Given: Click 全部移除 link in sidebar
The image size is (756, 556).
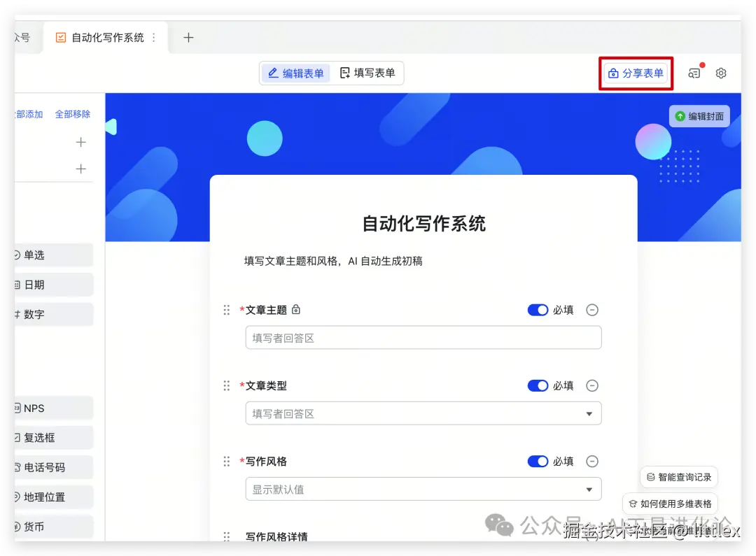Looking at the screenshot, I should coord(72,113).
